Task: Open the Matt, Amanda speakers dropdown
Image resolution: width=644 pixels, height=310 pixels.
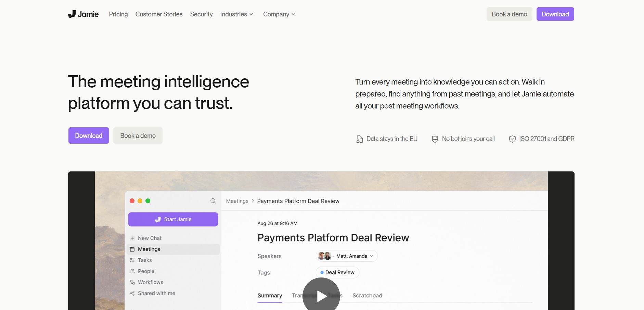Action: click(x=347, y=256)
